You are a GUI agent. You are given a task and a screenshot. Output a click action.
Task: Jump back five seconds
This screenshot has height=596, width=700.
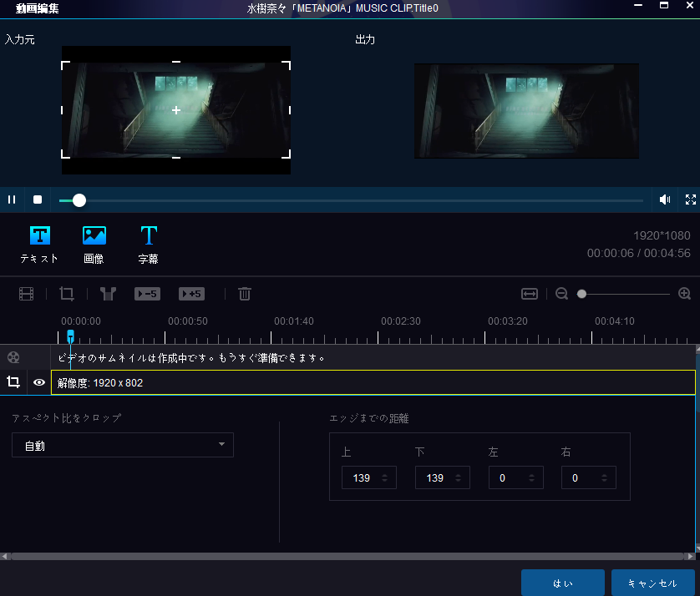coord(147,294)
